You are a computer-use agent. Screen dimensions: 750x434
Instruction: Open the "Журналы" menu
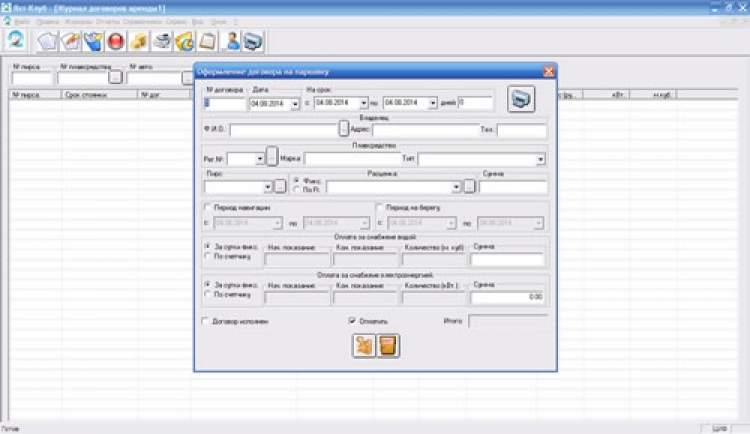[78, 22]
